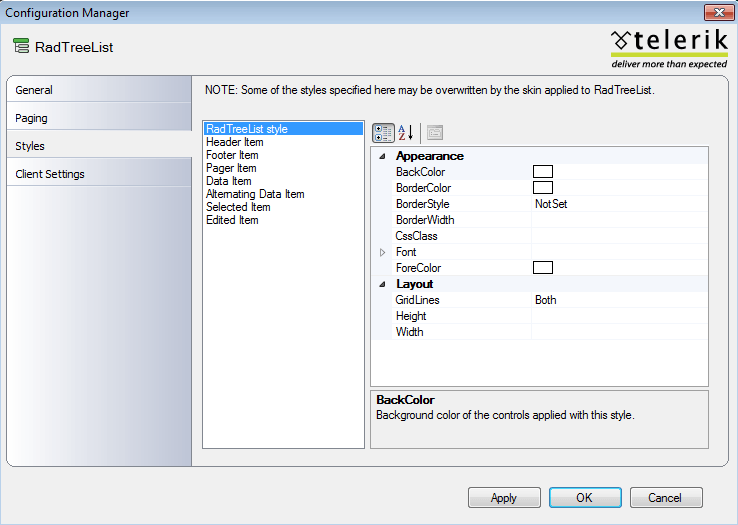Close the Configuration Manager window
The image size is (738, 525).
719,12
